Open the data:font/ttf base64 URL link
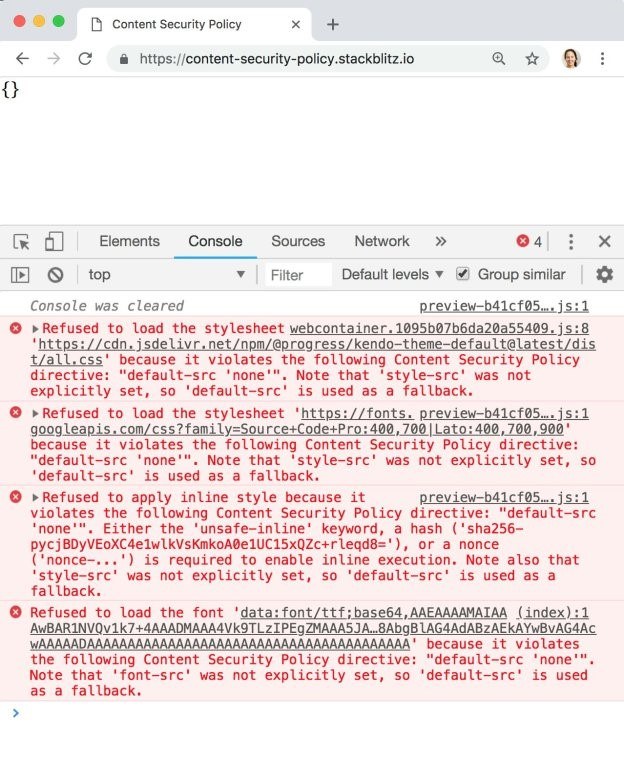Viewport: 624px width, 759px height. [313, 628]
